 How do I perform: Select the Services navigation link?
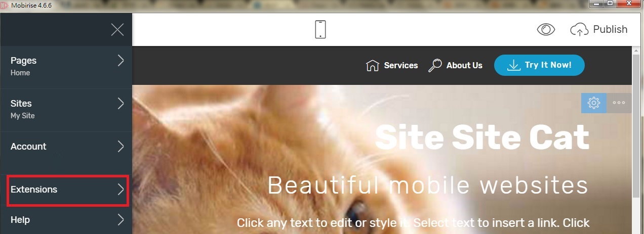click(x=401, y=65)
